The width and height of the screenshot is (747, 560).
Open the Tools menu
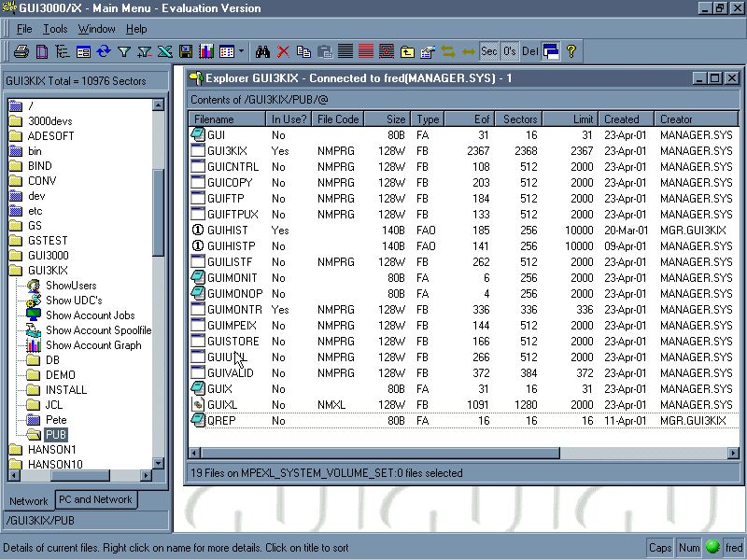pyautogui.click(x=55, y=30)
